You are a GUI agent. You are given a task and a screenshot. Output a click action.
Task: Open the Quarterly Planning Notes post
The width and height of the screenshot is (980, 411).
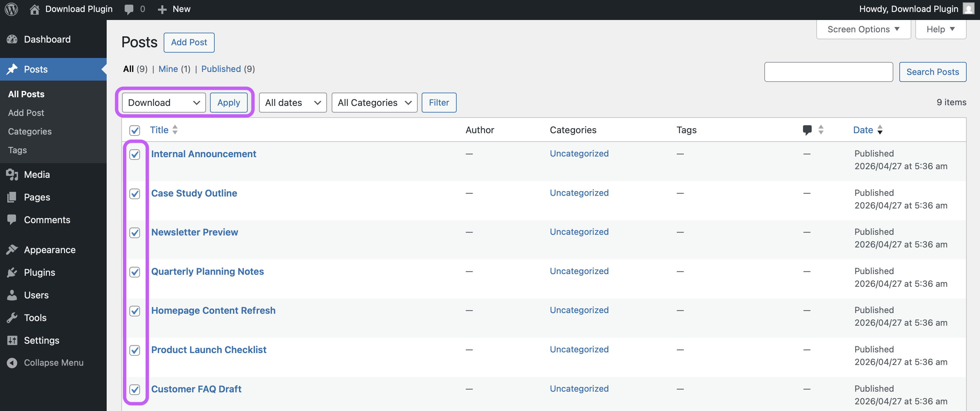point(207,271)
